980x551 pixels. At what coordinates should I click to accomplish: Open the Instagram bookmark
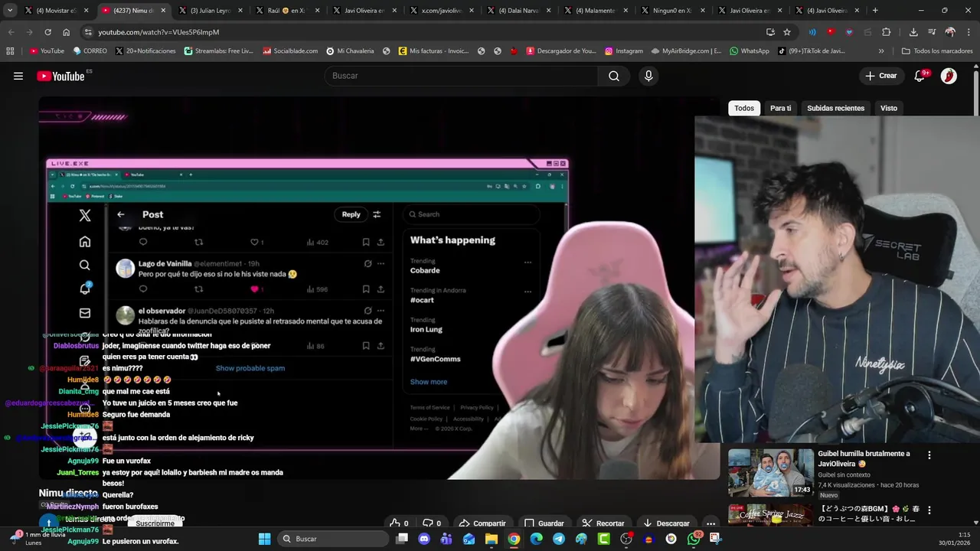pos(623,51)
